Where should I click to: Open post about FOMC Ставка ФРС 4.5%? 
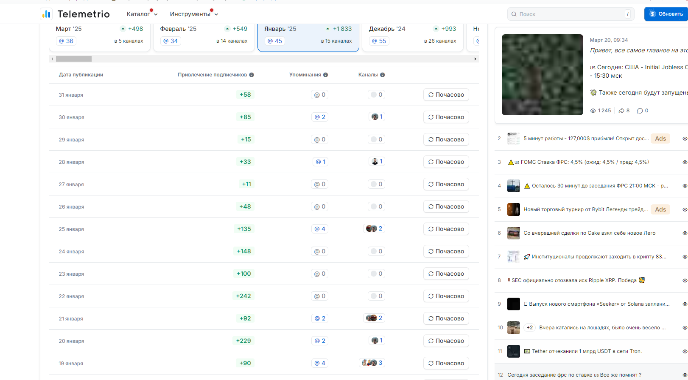click(x=578, y=162)
